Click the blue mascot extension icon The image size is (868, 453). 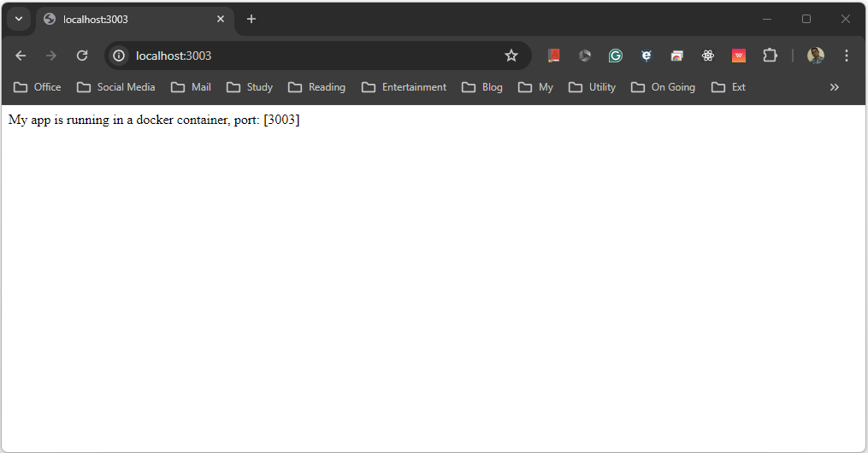(x=646, y=56)
